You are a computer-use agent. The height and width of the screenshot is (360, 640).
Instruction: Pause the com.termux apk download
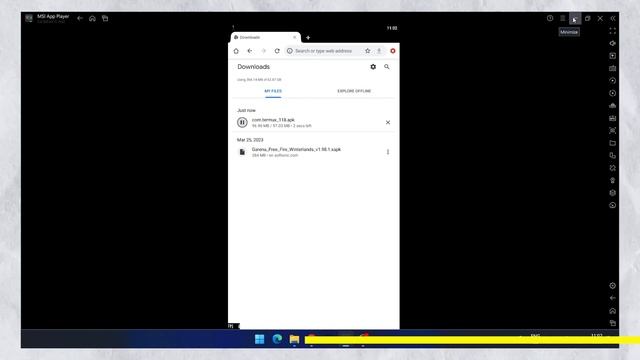(242, 122)
